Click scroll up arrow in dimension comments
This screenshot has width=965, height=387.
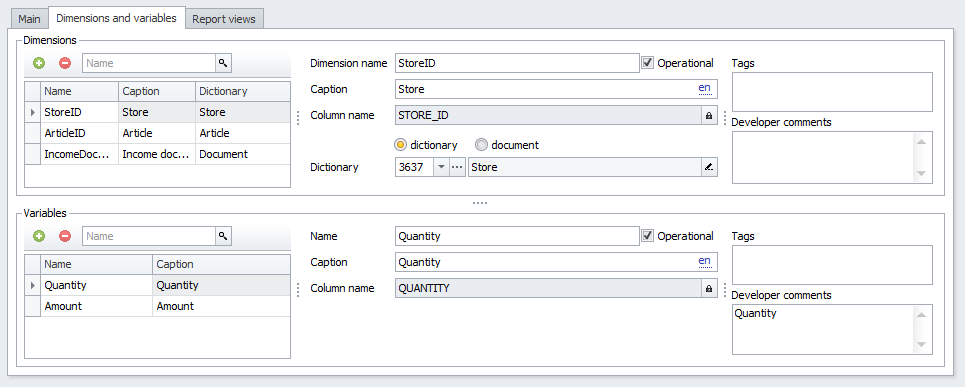[x=921, y=142]
